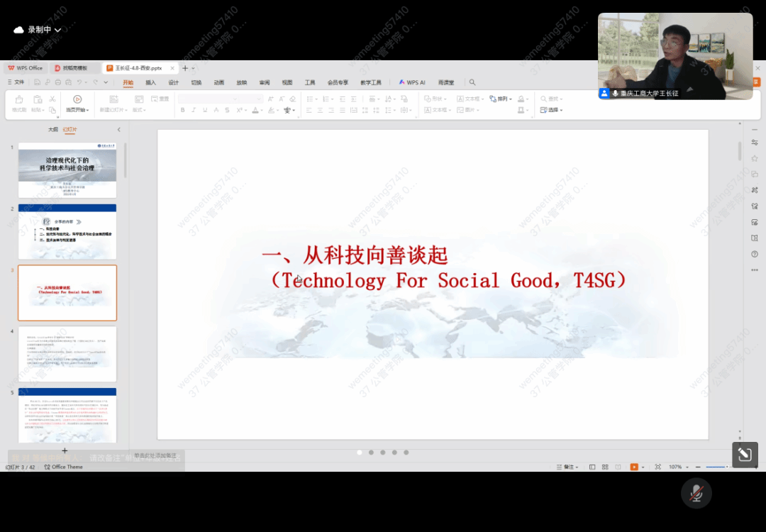Toggle the 备注 notes pane
The width and height of the screenshot is (766, 532).
(x=567, y=467)
